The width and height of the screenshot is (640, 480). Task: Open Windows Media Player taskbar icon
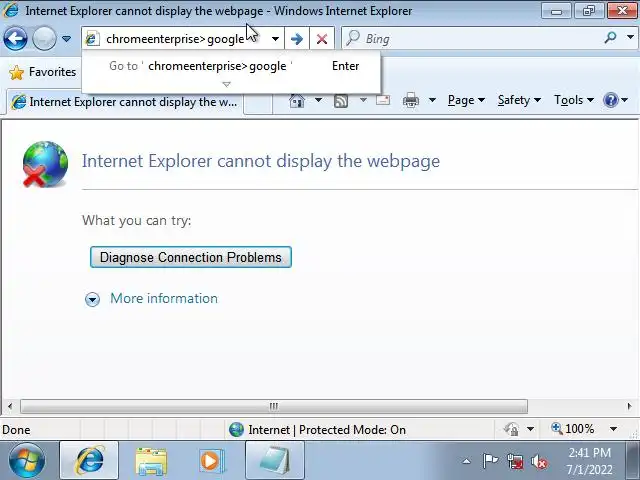click(x=211, y=461)
